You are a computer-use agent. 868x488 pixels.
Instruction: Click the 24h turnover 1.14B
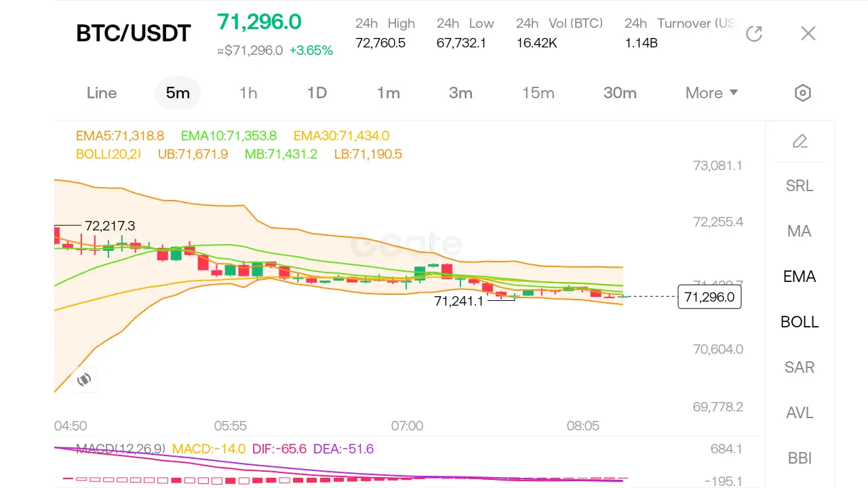point(641,43)
